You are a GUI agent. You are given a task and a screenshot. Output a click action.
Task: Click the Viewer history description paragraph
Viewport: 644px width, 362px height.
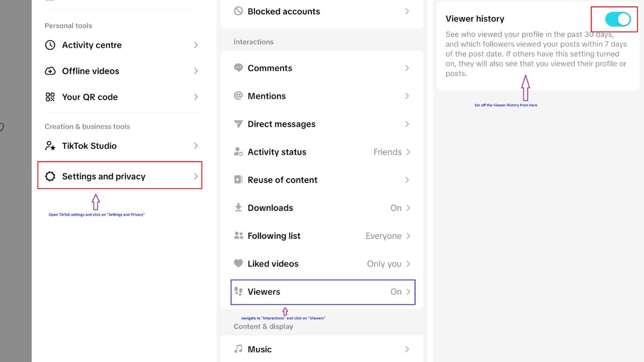click(536, 54)
